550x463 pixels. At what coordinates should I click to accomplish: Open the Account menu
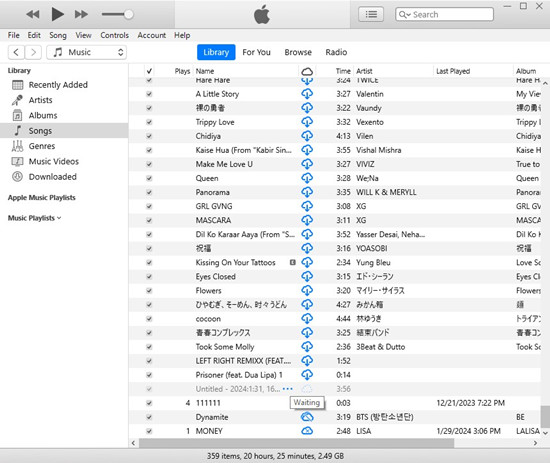[x=152, y=35]
